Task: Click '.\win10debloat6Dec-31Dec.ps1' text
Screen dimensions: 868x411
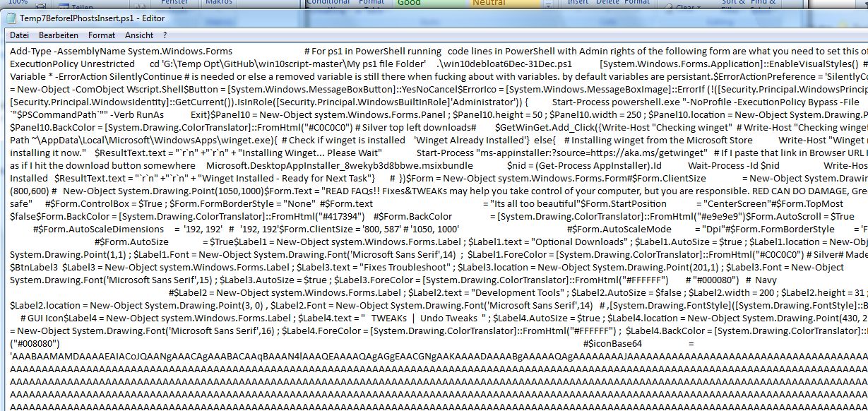Action: tap(504, 64)
